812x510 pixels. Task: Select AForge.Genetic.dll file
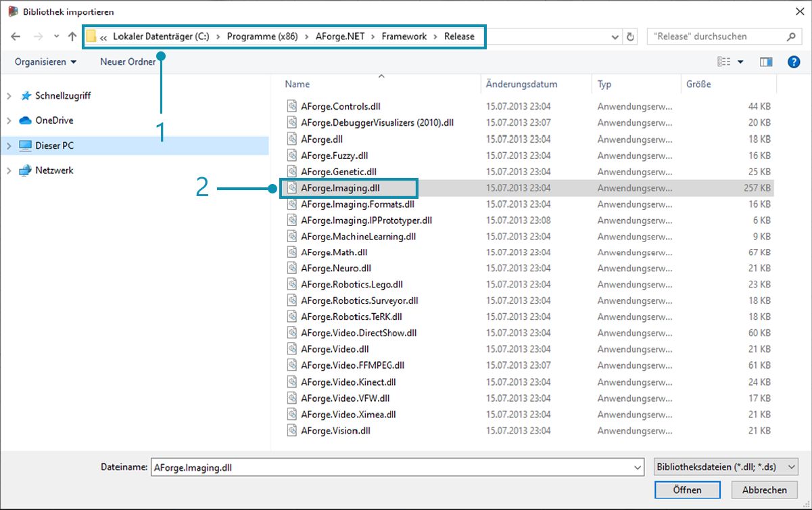pyautogui.click(x=339, y=171)
